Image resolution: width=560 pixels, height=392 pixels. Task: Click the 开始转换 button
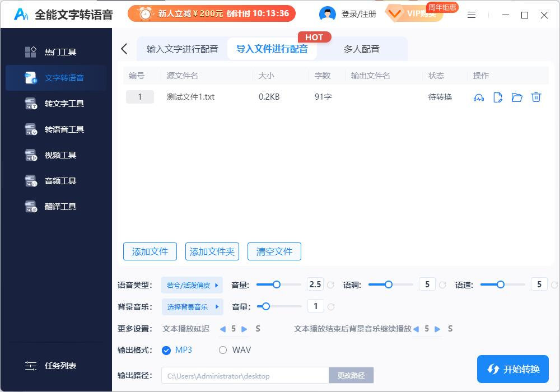click(x=512, y=369)
